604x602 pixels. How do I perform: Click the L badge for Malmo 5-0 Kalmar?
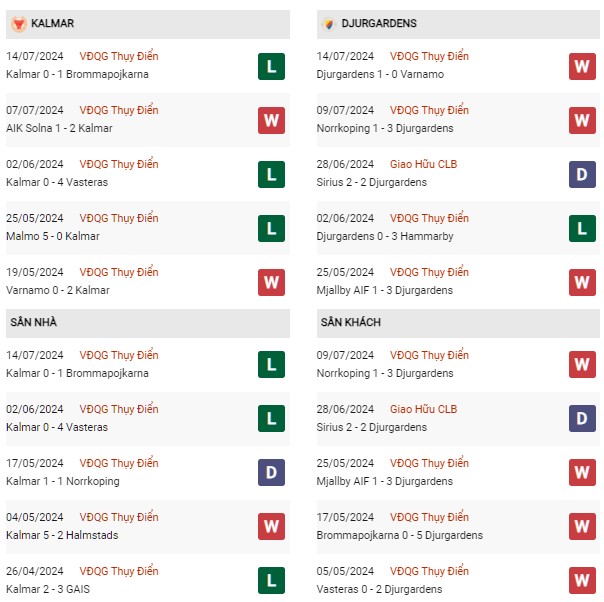[270, 228]
